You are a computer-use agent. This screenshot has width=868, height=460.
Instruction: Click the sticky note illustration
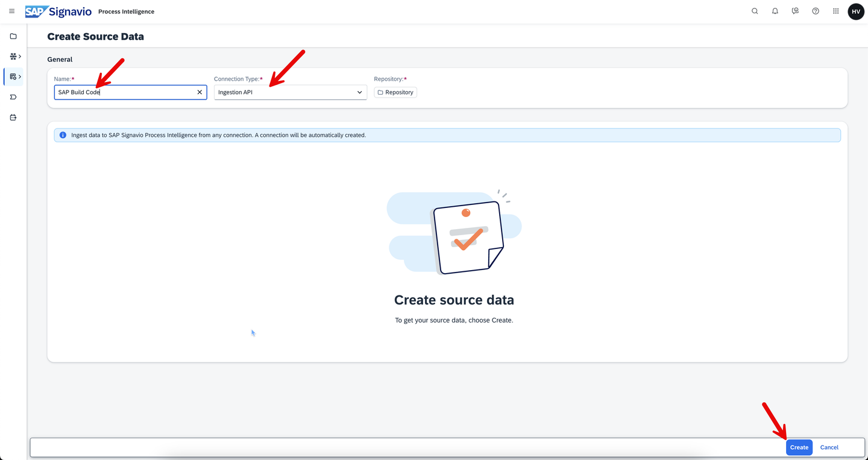point(454,233)
